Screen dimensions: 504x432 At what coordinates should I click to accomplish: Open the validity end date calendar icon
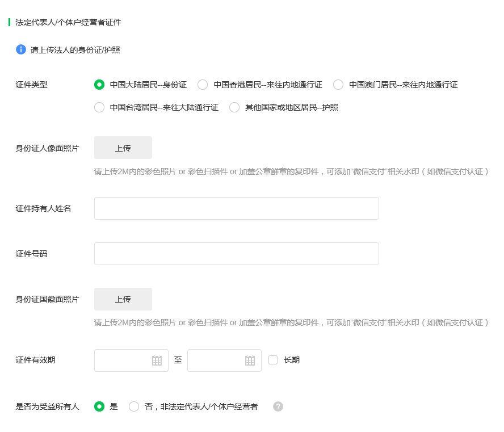coord(250,360)
